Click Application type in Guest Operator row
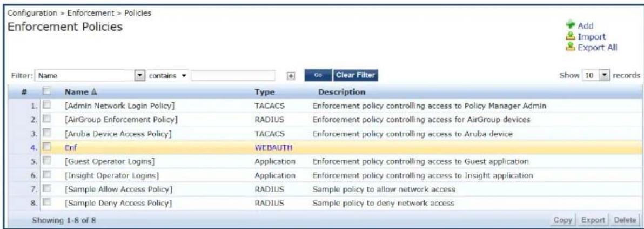The height and width of the screenshot is (229, 644). [x=275, y=161]
